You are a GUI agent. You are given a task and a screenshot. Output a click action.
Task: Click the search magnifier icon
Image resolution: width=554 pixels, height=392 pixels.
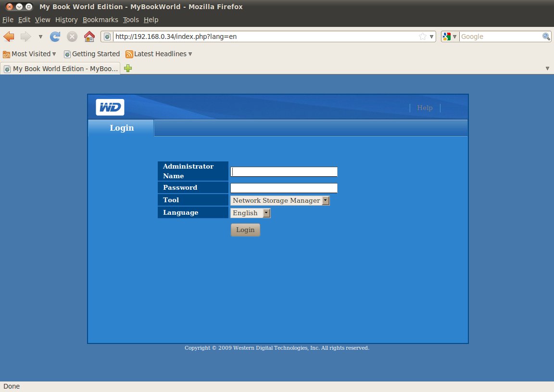pos(546,37)
